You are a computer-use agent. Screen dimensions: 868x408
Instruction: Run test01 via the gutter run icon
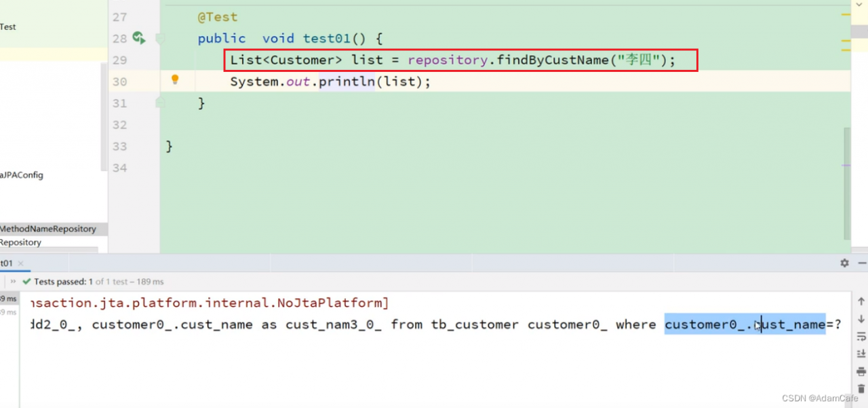point(138,38)
